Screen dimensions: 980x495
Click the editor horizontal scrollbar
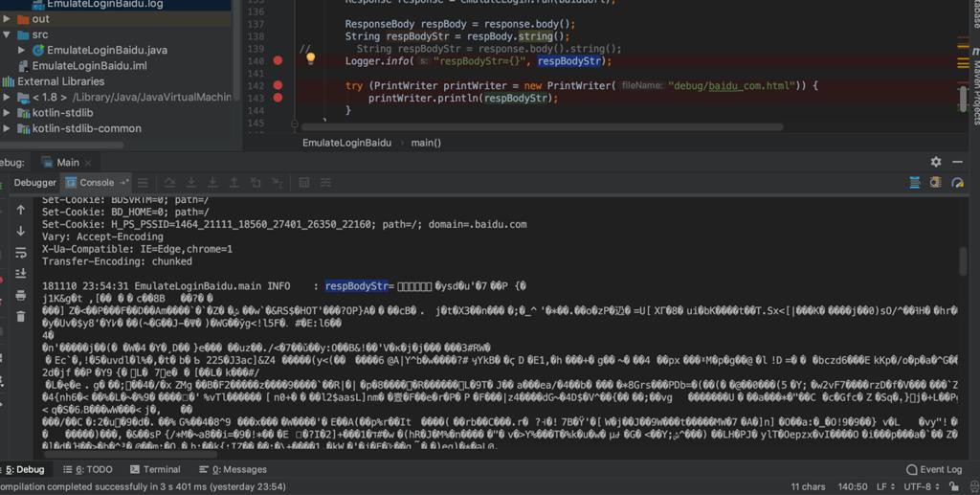(x=542, y=127)
